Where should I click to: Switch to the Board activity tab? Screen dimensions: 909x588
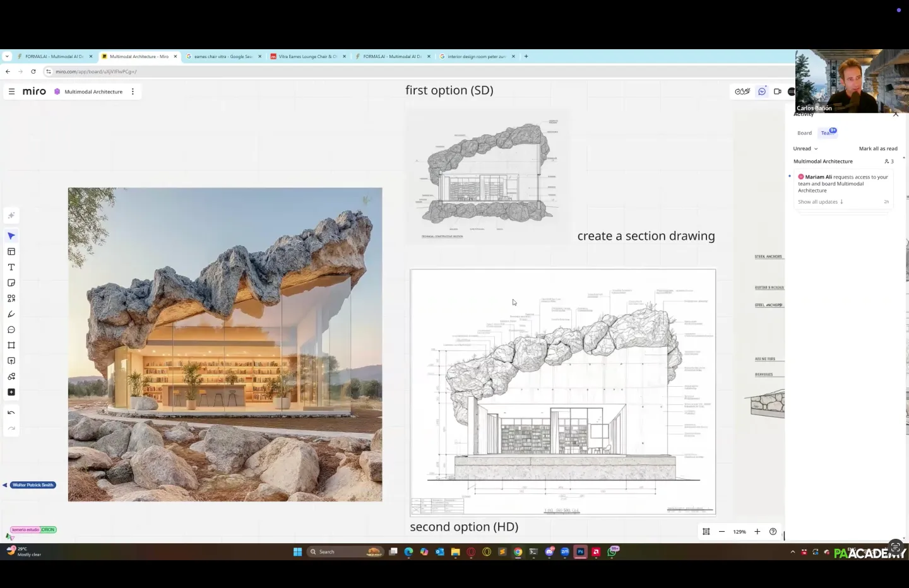(x=804, y=133)
